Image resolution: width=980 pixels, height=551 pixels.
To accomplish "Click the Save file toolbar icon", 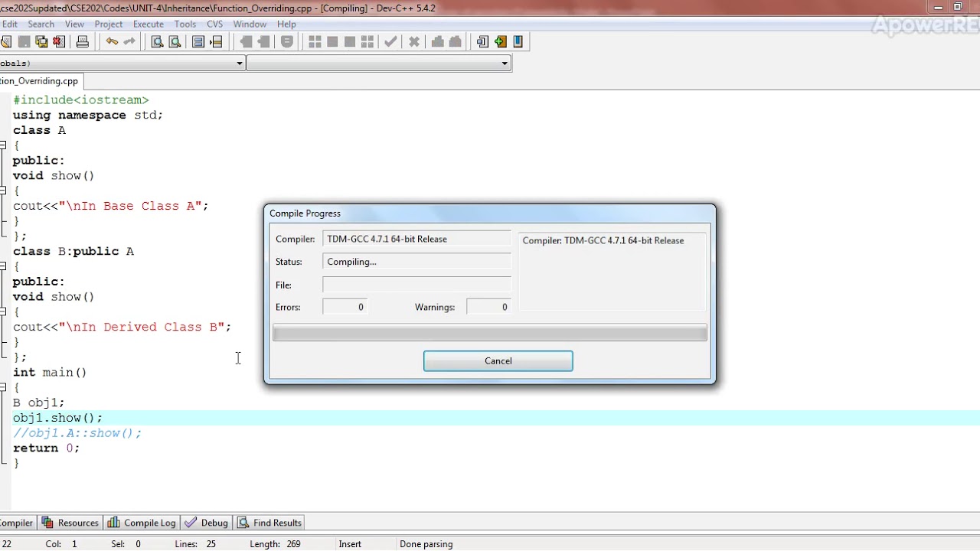I will coord(24,41).
